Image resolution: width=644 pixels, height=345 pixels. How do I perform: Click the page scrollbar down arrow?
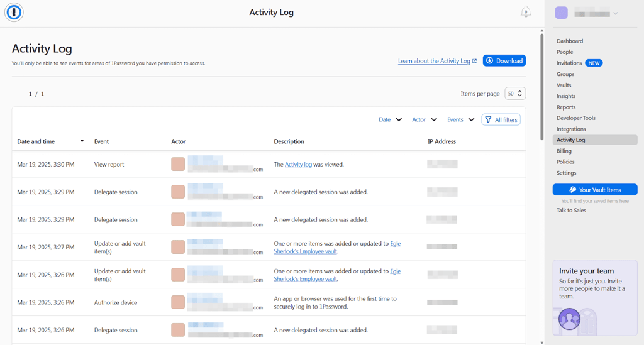541,342
